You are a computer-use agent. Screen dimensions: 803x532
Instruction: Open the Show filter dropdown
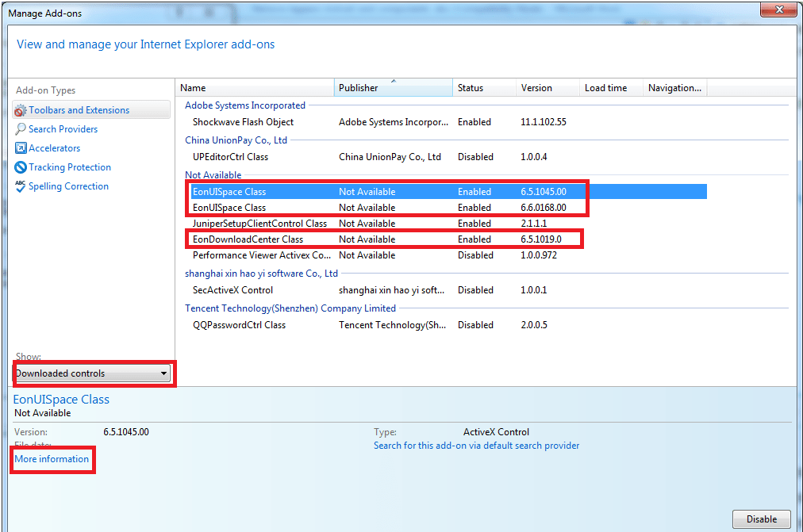[93, 373]
